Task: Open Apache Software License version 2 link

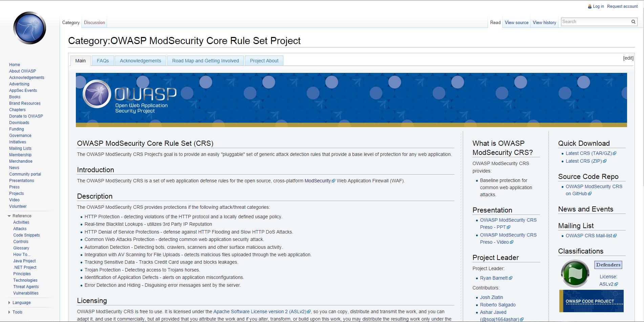Action: (262, 311)
